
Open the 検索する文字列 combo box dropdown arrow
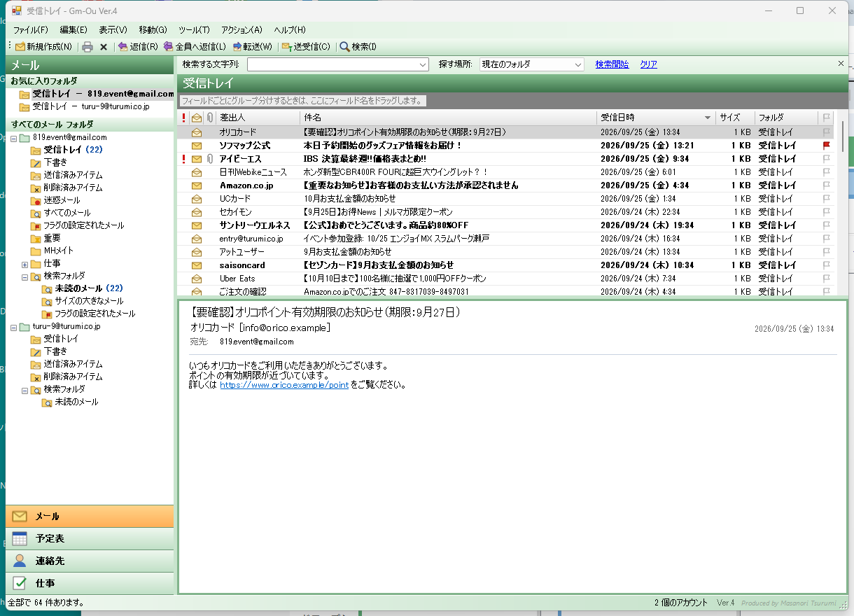(423, 64)
